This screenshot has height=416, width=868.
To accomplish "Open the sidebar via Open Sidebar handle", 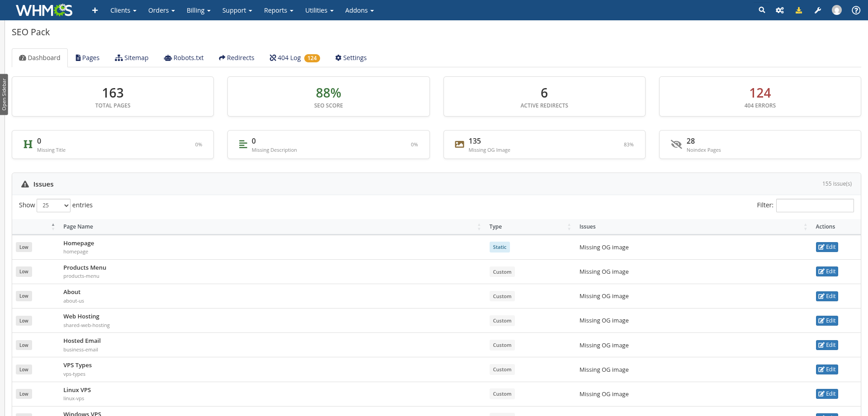I will pyautogui.click(x=4, y=94).
